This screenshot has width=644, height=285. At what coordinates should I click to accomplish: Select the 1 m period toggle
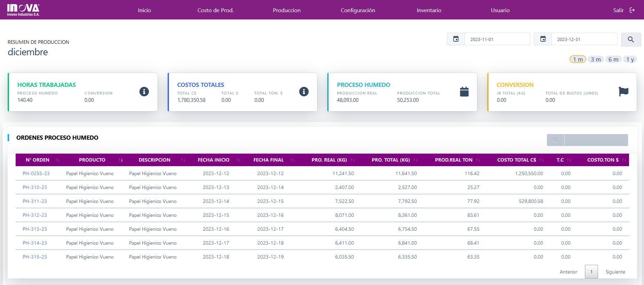tap(578, 59)
